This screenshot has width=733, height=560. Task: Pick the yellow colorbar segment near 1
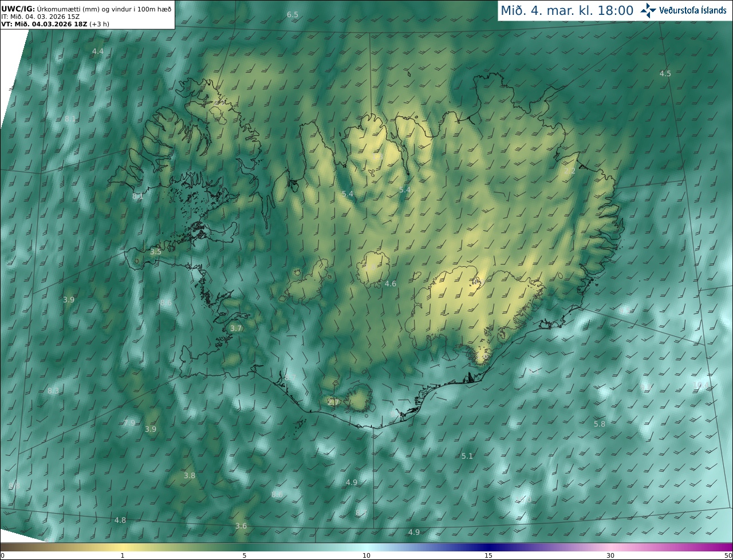point(123,547)
